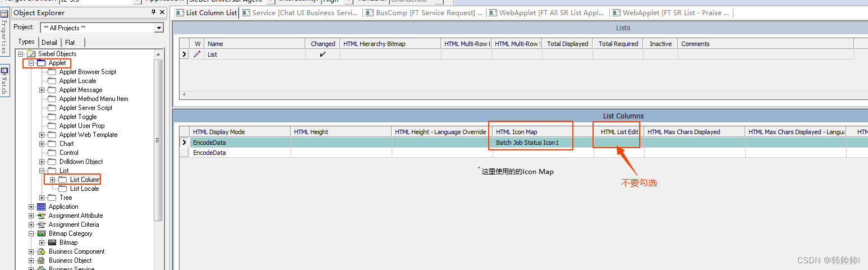Click the Total Displayed column header

click(567, 44)
